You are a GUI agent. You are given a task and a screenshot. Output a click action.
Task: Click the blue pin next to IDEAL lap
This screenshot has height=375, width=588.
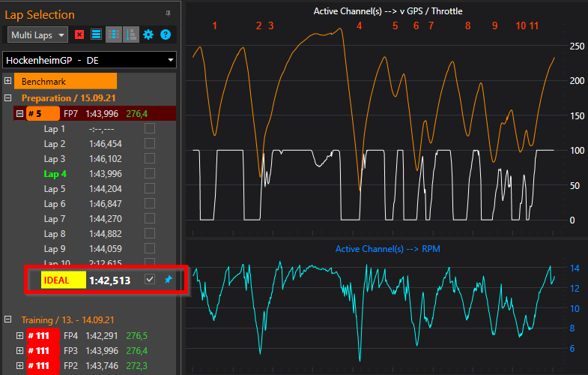click(x=168, y=280)
